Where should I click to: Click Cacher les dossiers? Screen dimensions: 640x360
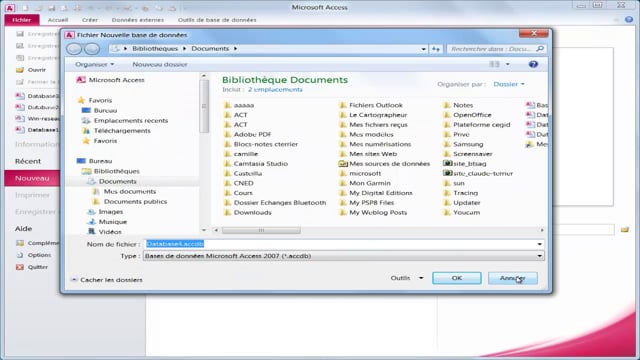(x=107, y=280)
